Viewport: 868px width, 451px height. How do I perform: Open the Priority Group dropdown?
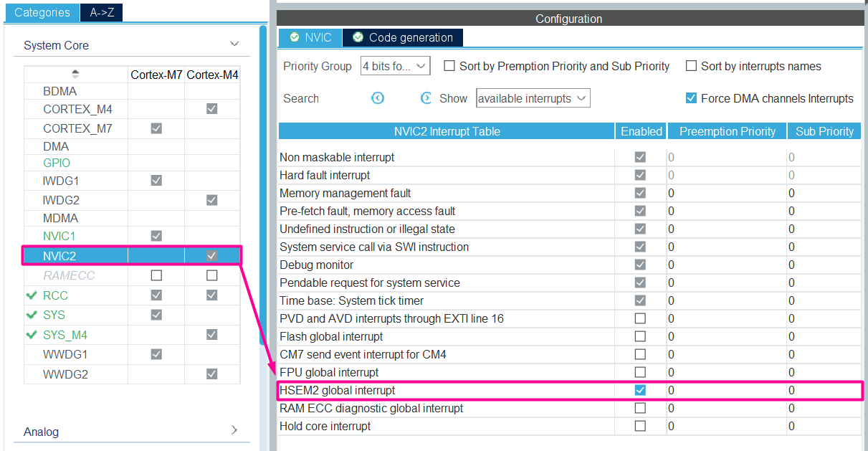(395, 65)
